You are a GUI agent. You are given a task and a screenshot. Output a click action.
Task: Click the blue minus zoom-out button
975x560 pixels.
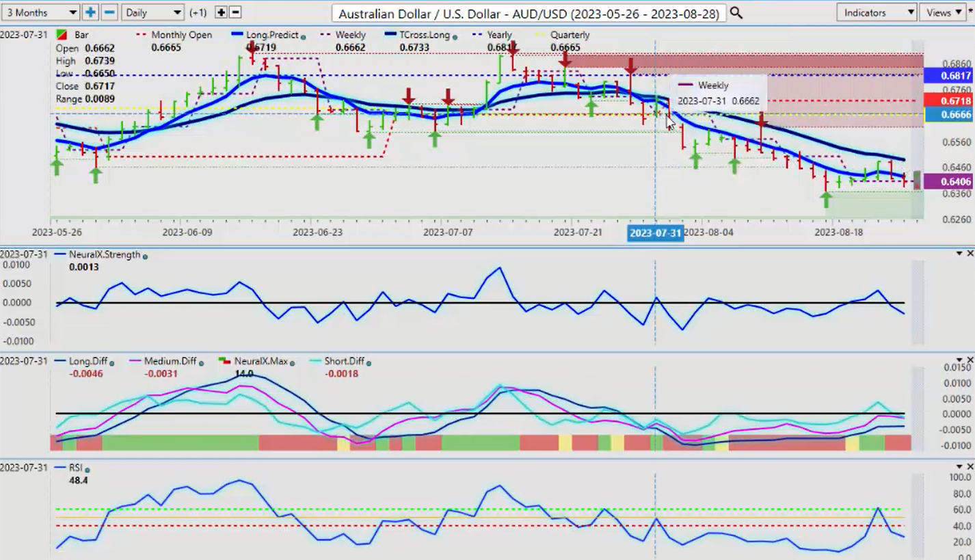109,12
